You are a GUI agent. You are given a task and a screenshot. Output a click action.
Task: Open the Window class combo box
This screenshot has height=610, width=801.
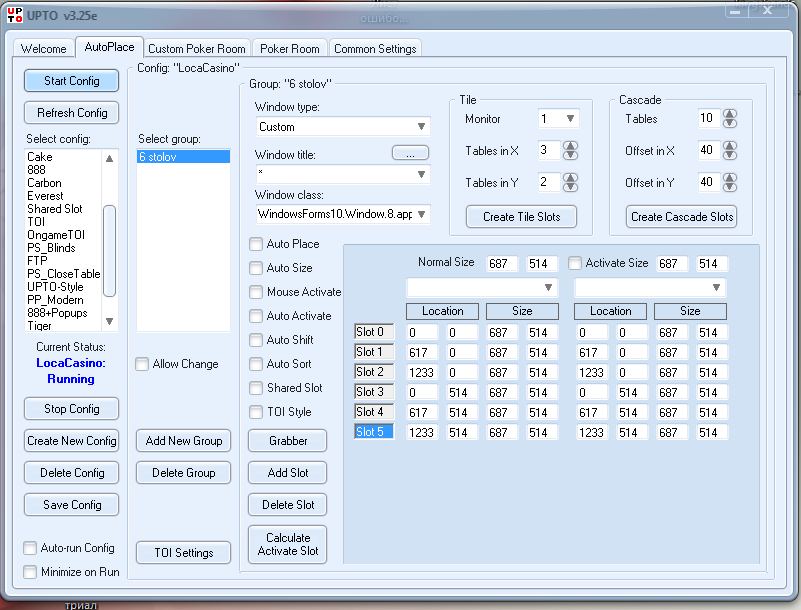[x=421, y=214]
